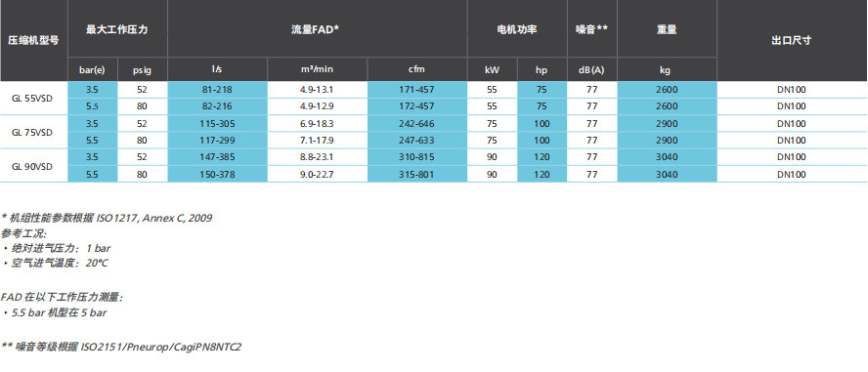Select the 4.9-13.1 m³/min value
868x372 pixels.
318,90
